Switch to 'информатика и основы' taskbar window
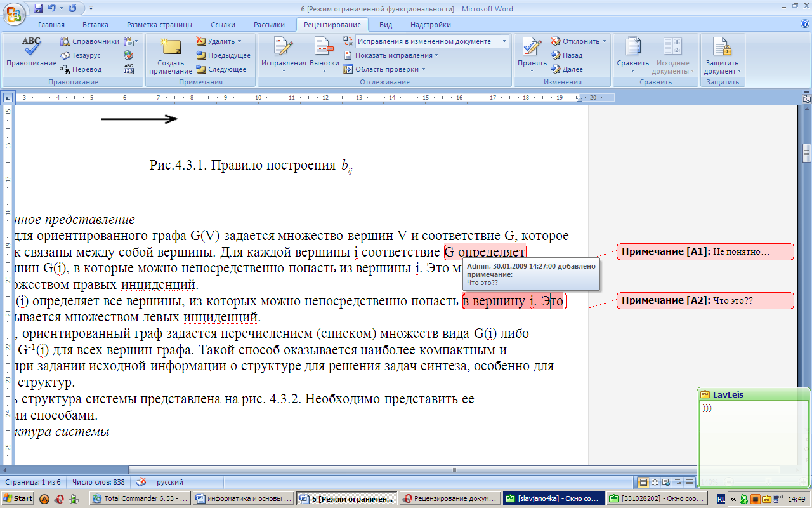The height and width of the screenshot is (508, 812). coord(244,498)
